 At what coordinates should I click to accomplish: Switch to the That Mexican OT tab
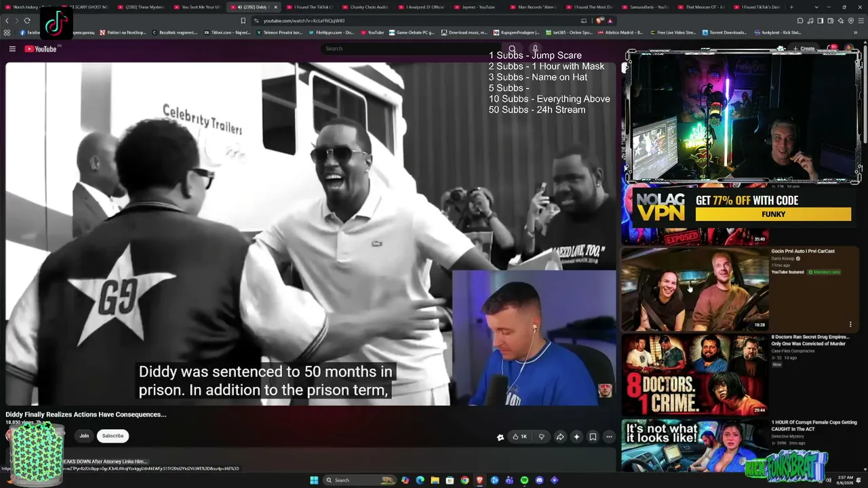point(703,7)
